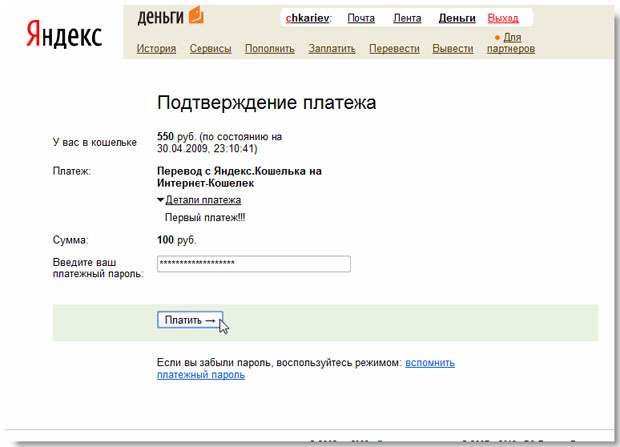Open Лента link in the top bar

(407, 18)
